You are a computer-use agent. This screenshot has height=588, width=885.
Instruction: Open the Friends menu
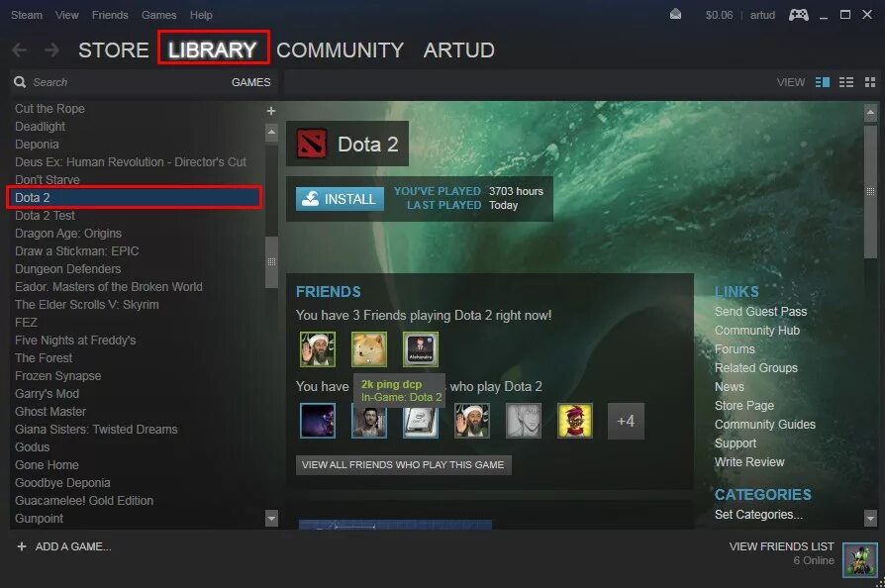click(110, 15)
